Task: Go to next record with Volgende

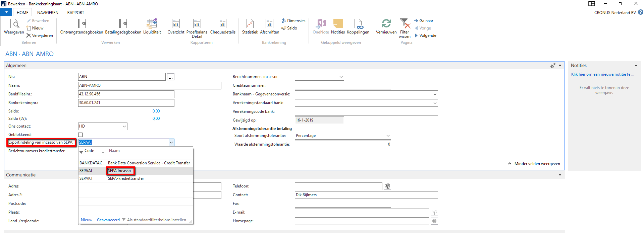Action: pos(426,35)
